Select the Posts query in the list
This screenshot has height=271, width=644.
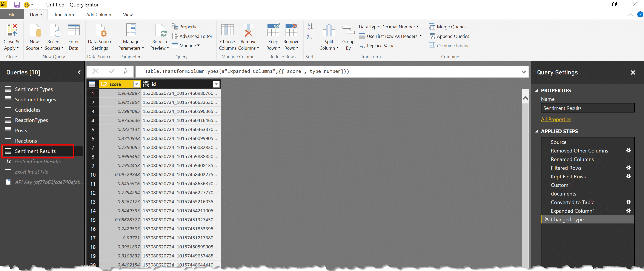click(21, 131)
